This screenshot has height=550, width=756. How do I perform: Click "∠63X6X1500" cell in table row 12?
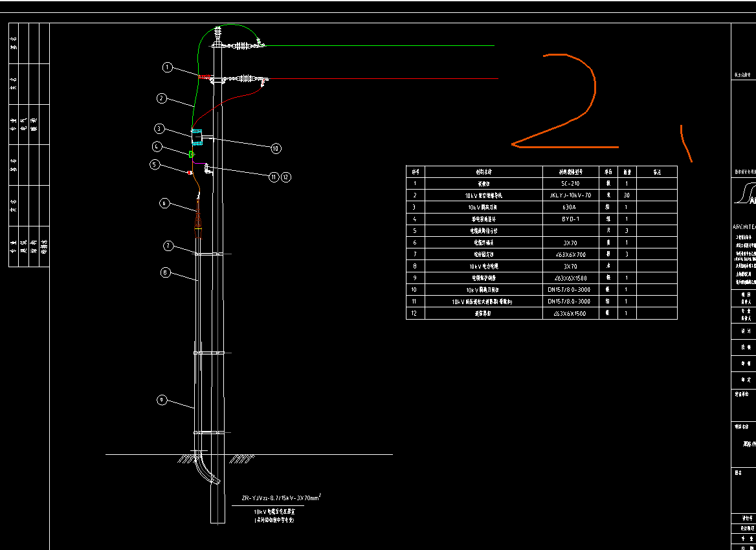point(570,313)
